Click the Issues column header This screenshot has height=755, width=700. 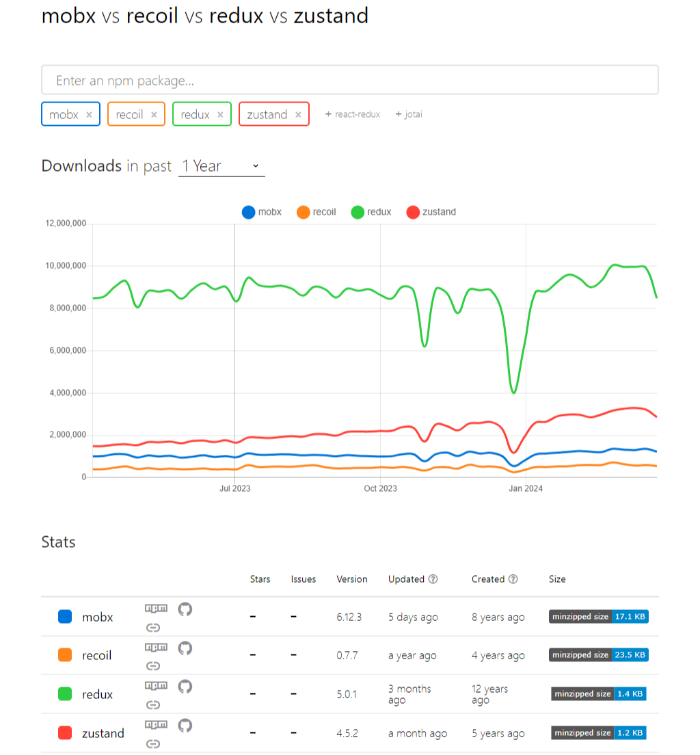[x=304, y=579]
